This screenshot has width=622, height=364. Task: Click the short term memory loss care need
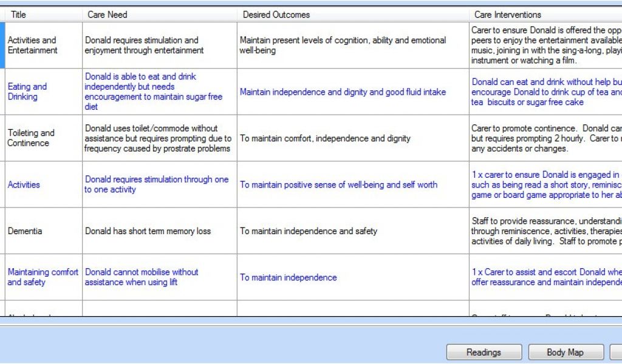[x=148, y=231]
